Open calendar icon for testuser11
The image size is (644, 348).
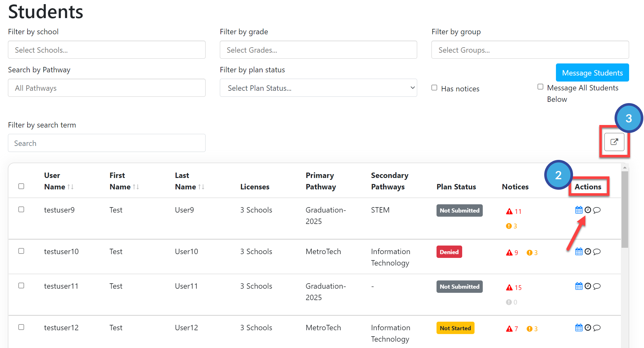pos(579,286)
